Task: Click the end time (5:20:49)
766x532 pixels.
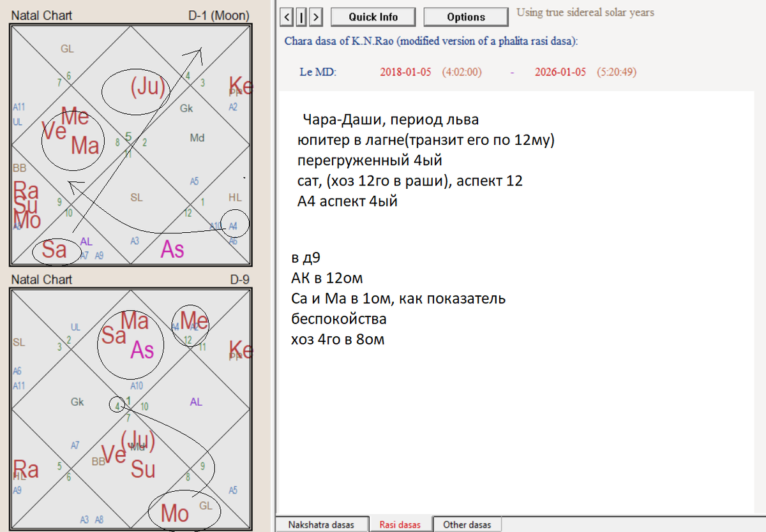Action: click(x=617, y=71)
